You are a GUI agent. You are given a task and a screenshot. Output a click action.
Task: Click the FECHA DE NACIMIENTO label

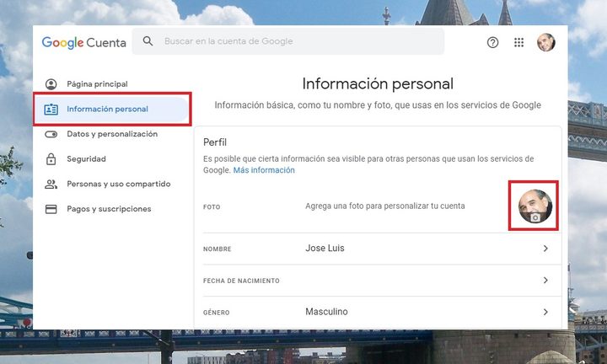point(241,281)
